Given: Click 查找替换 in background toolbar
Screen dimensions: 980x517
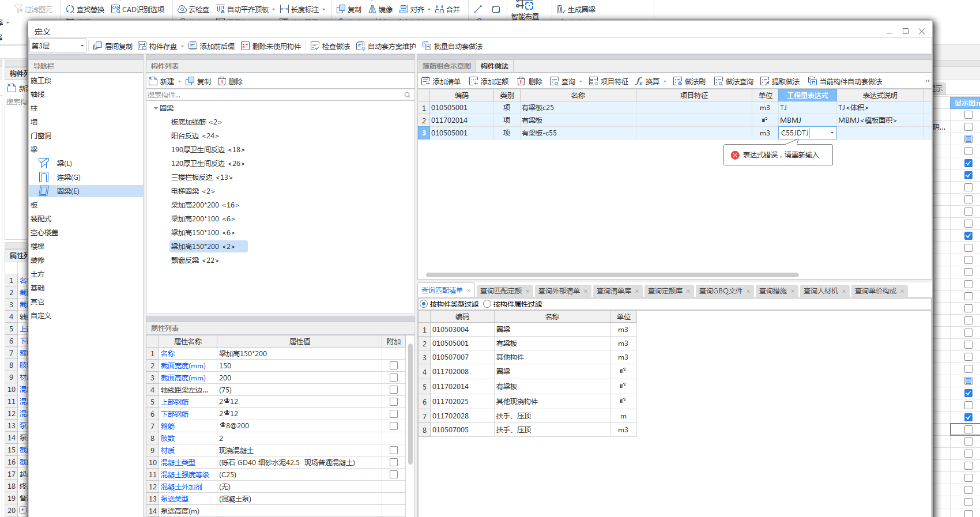Looking at the screenshot, I should (x=85, y=9).
